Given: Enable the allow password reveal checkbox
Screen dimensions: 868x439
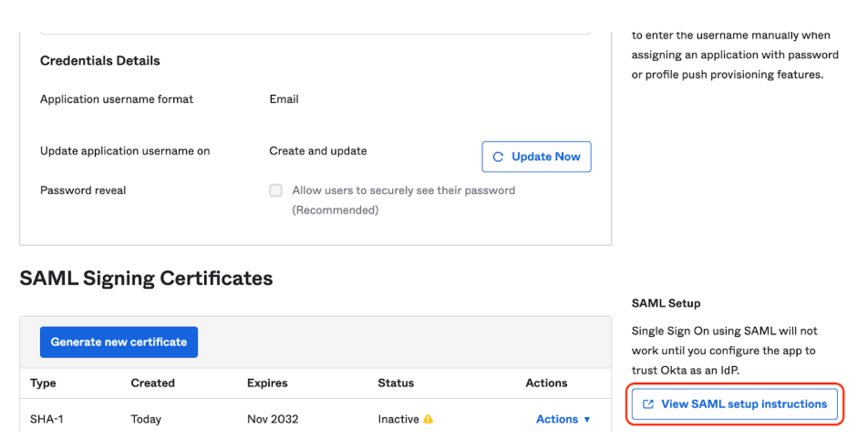Looking at the screenshot, I should pos(275,191).
